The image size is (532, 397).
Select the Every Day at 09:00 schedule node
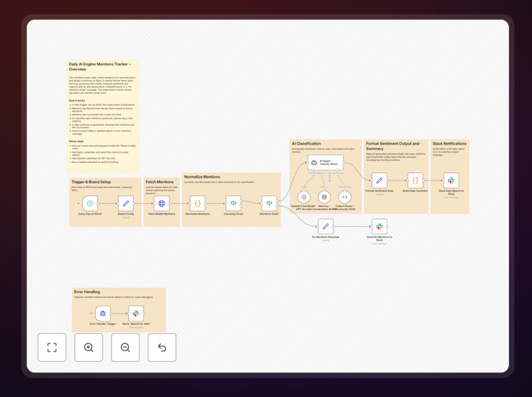point(90,204)
